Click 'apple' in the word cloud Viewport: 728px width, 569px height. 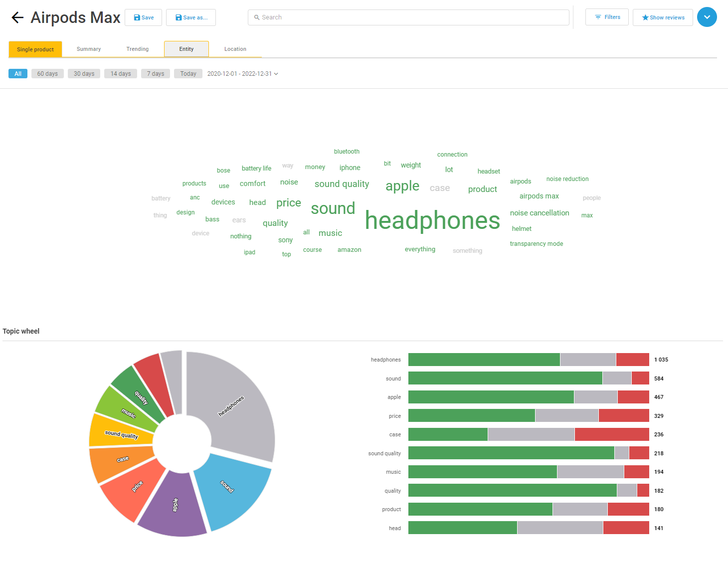click(402, 187)
